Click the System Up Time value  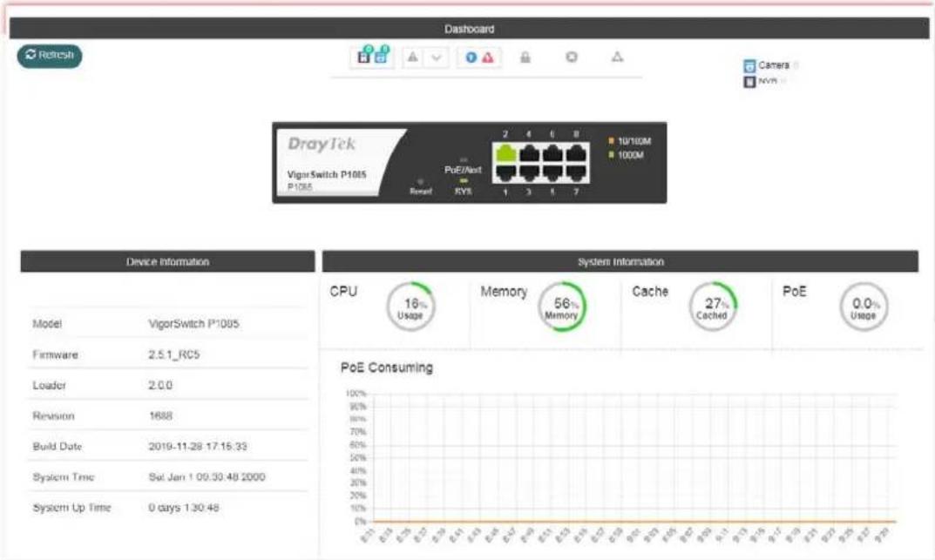click(184, 508)
